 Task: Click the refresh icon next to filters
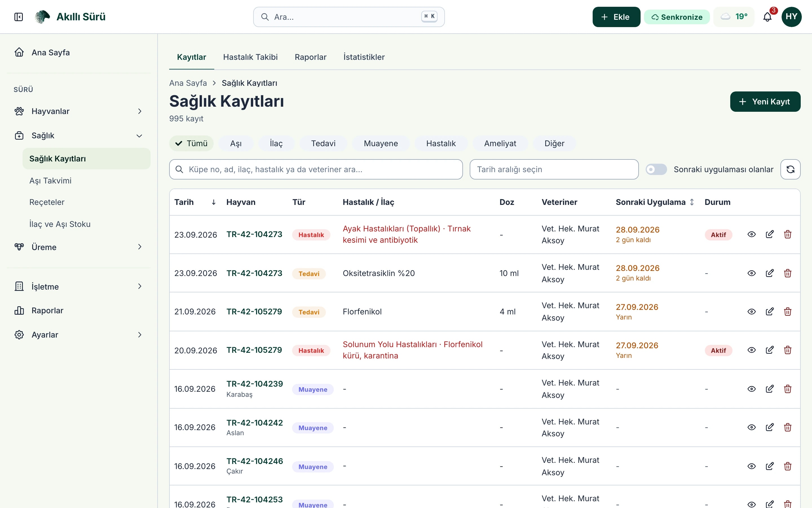pyautogui.click(x=790, y=169)
